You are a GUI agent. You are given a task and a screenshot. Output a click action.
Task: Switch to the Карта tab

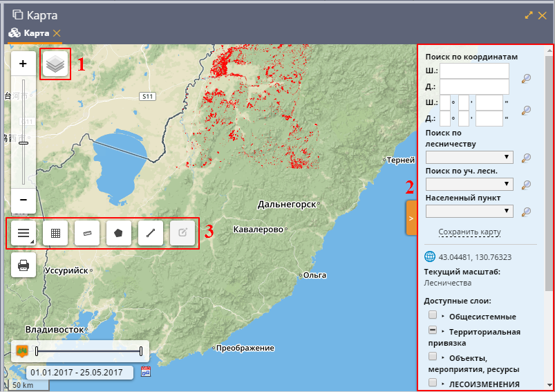(x=36, y=33)
